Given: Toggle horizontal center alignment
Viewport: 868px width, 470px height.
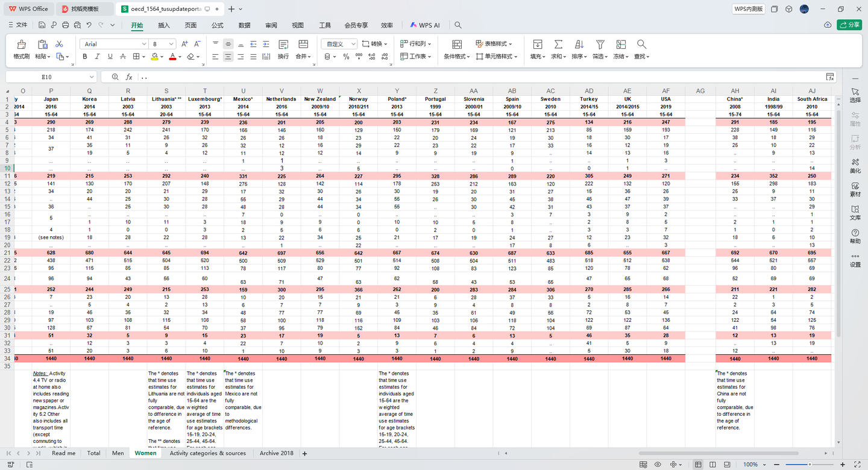Looking at the screenshot, I should 228,57.
